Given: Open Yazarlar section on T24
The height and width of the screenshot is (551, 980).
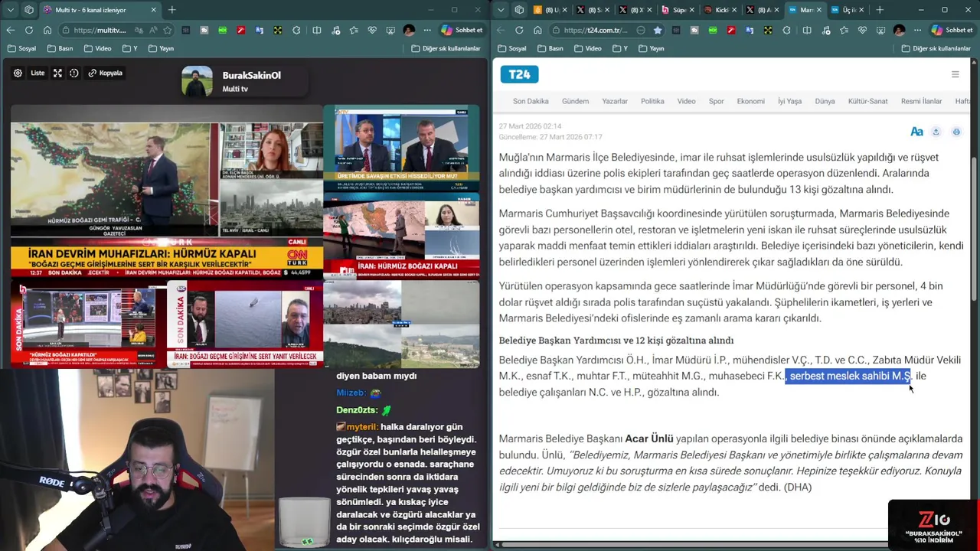Looking at the screenshot, I should click(615, 101).
